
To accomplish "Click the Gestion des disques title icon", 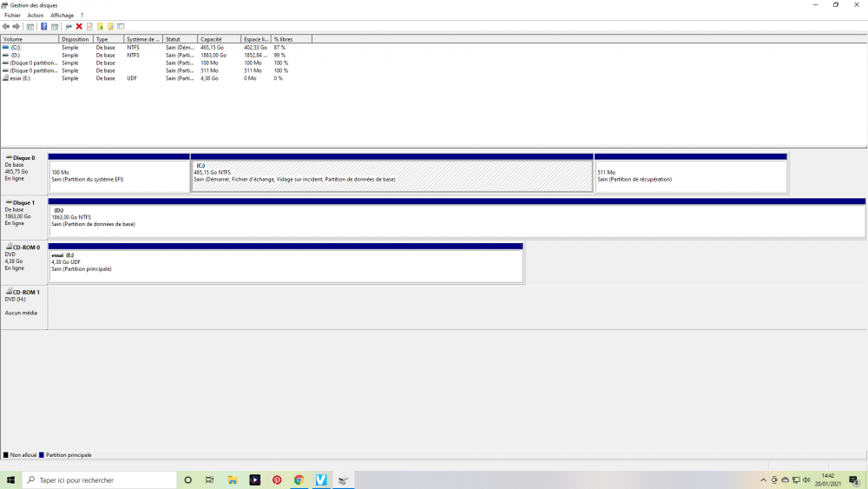I will pos(4,5).
